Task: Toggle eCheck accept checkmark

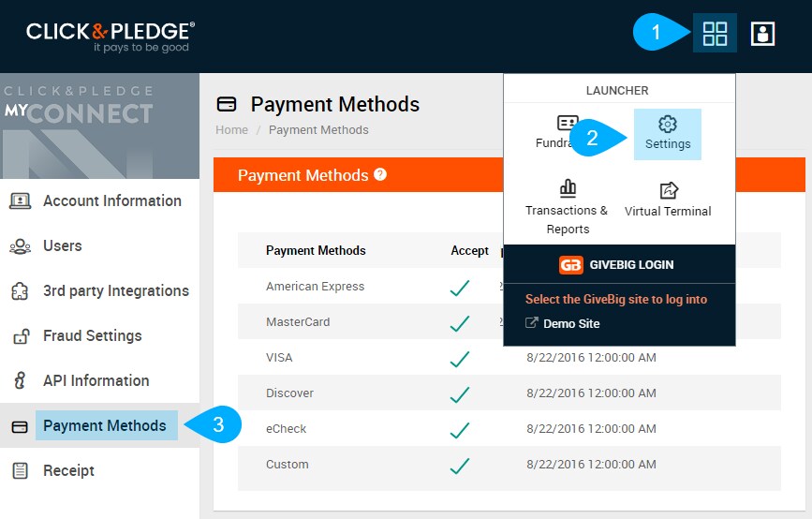Action: [x=460, y=430]
